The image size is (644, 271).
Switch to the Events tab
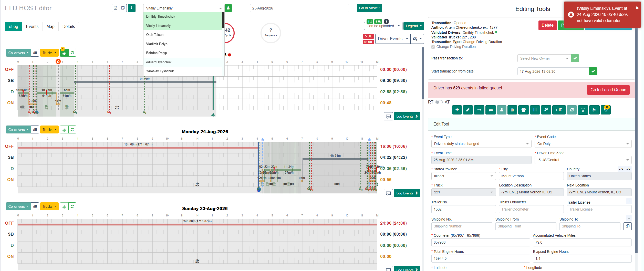(32, 27)
